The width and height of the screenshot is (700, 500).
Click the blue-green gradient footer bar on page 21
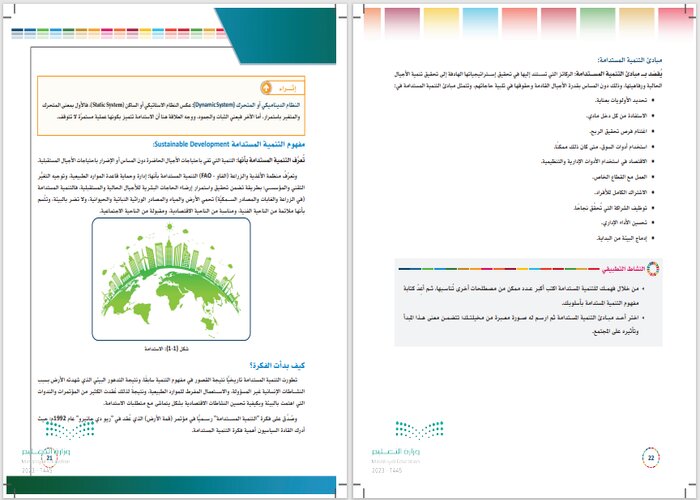(171, 485)
